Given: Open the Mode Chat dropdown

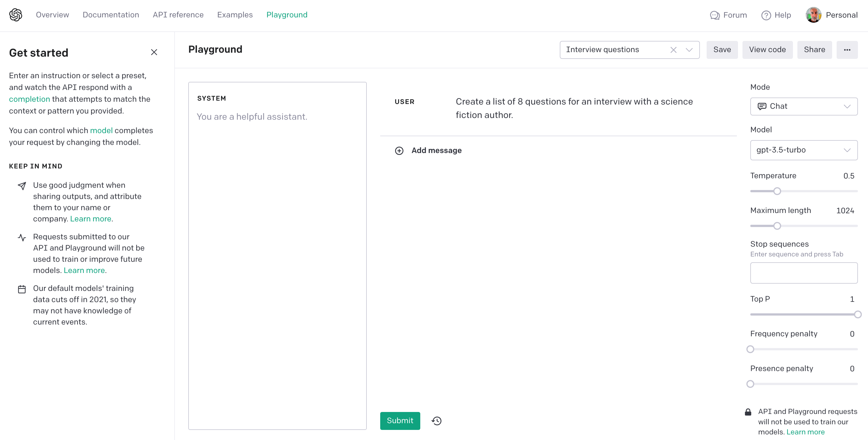Looking at the screenshot, I should (x=804, y=106).
